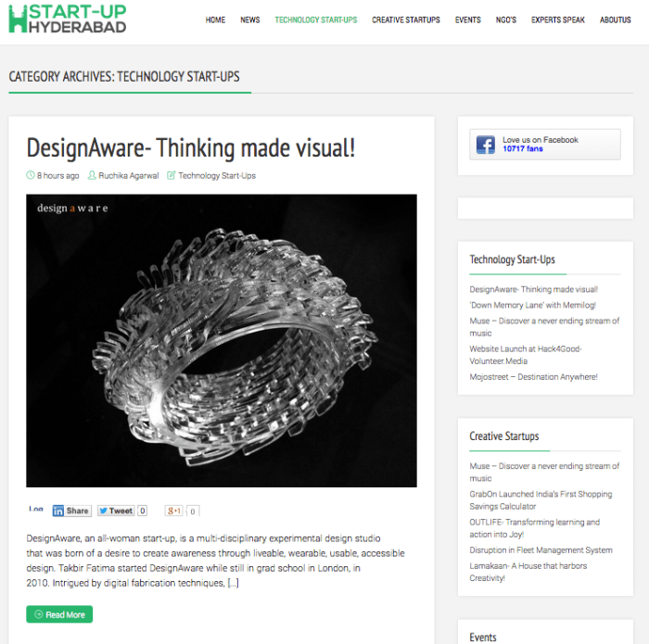This screenshot has width=649, height=644.
Task: Share post via LinkedIn Share button
Action: 71,511
